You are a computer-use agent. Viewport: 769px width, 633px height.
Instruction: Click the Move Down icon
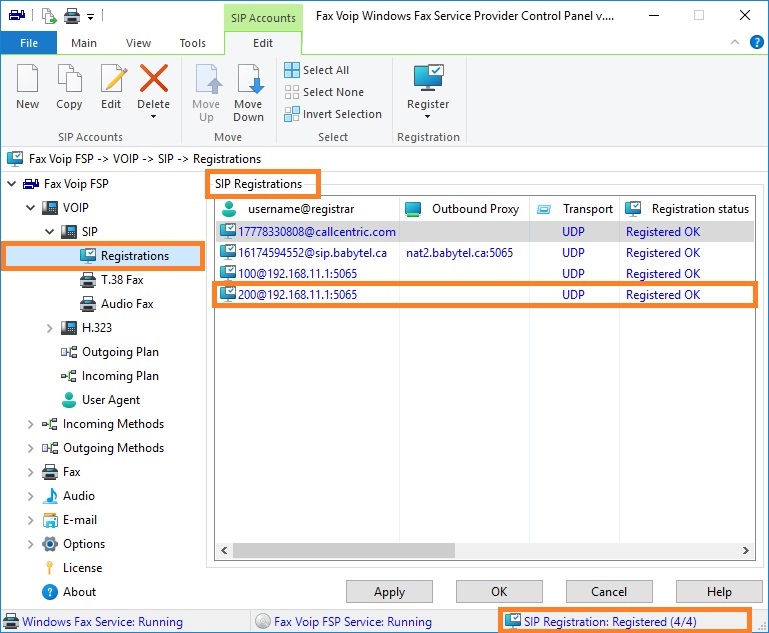(x=250, y=78)
